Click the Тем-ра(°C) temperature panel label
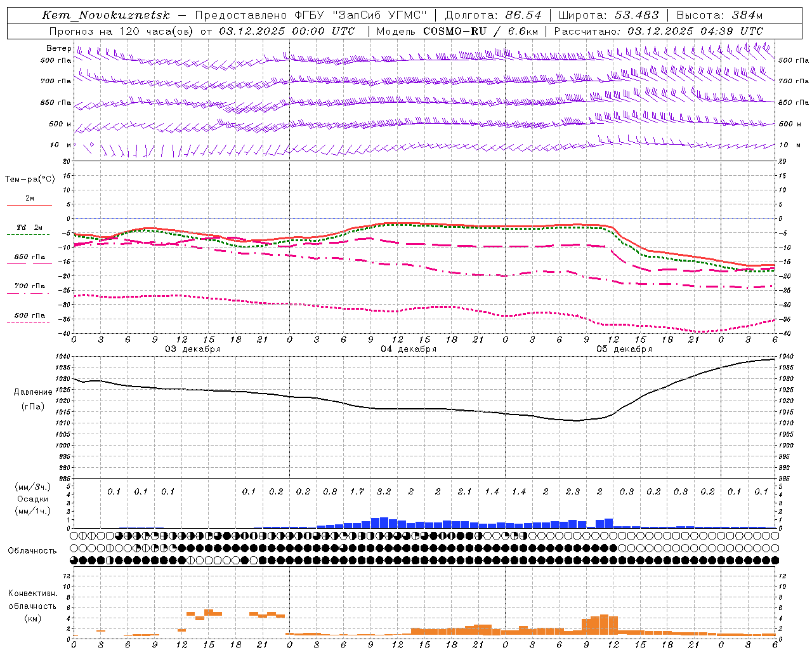Screen dimensions: 812x650 pyautogui.click(x=30, y=180)
